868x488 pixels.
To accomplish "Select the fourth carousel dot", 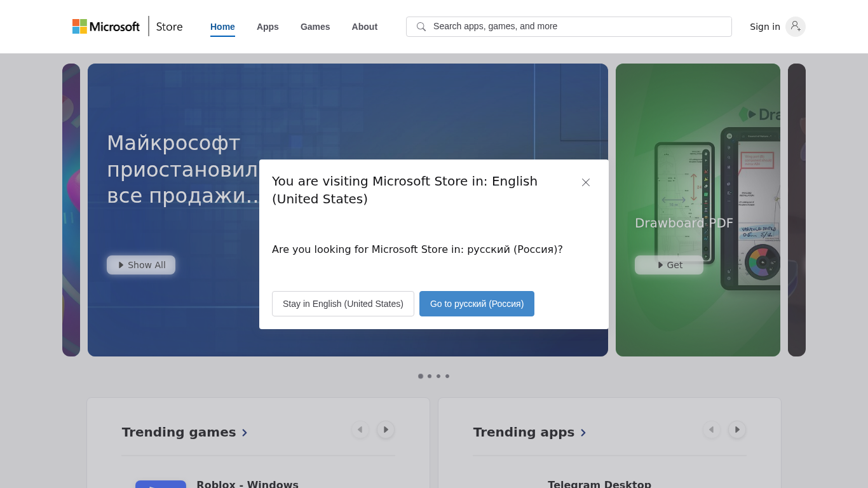I will coord(447,376).
